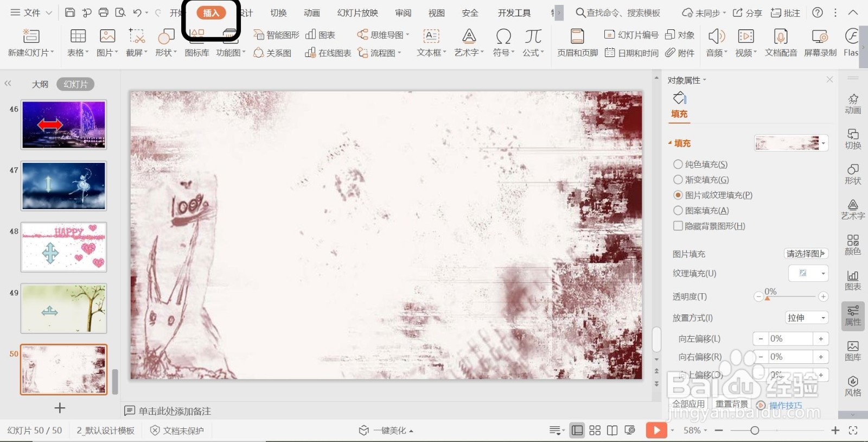The image size is (868, 442).
Task: Open the 操作技巧 tips link
Action: coord(785,405)
